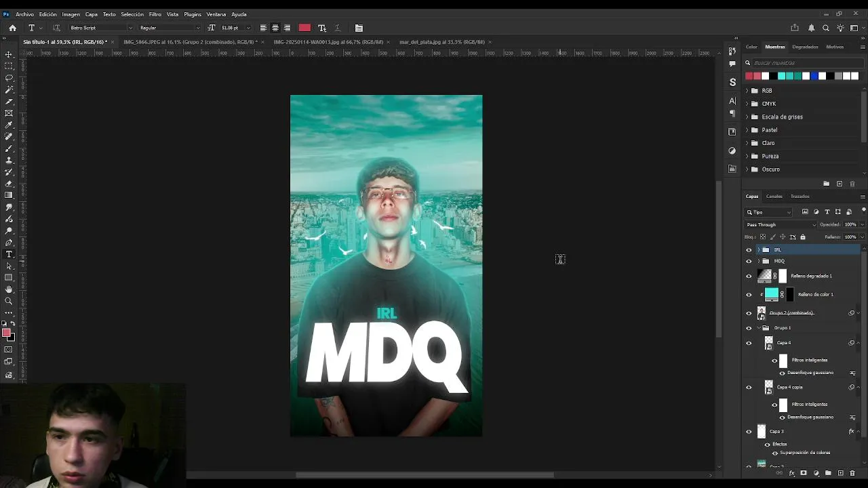This screenshot has height=488, width=868.
Task: Open the font style dropdown Regular
Action: [170, 28]
